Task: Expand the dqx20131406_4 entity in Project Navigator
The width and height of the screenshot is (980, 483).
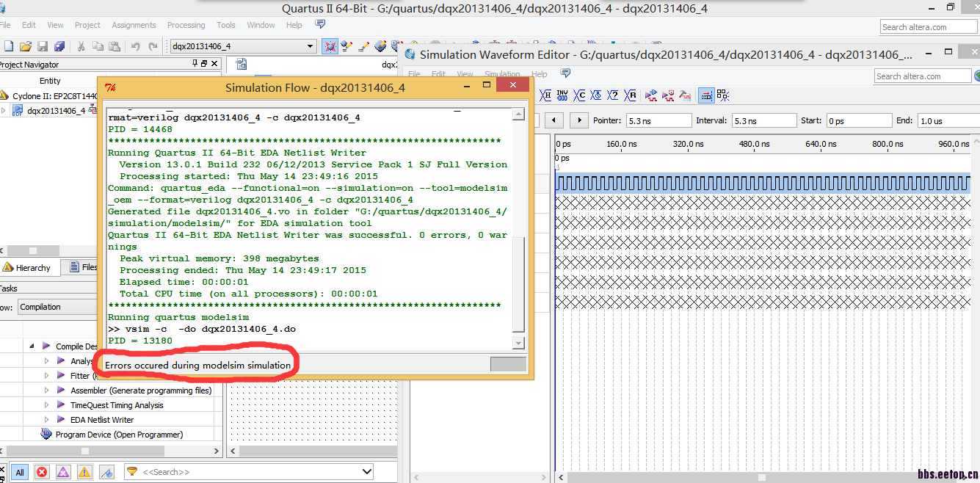Action: coord(3,111)
